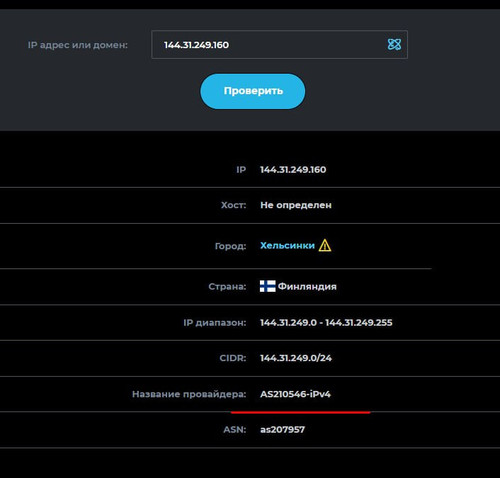Click the Страна: label
The image size is (500, 478).
(x=227, y=286)
